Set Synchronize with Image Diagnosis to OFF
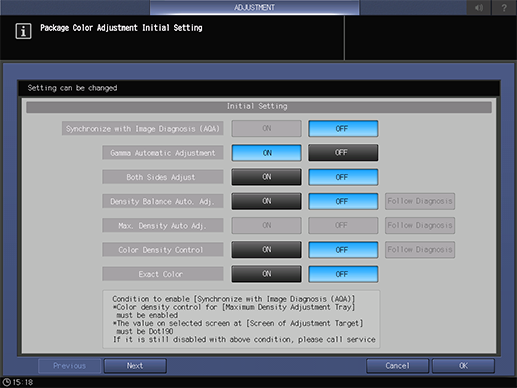This screenshot has width=517, height=388. 343,128
